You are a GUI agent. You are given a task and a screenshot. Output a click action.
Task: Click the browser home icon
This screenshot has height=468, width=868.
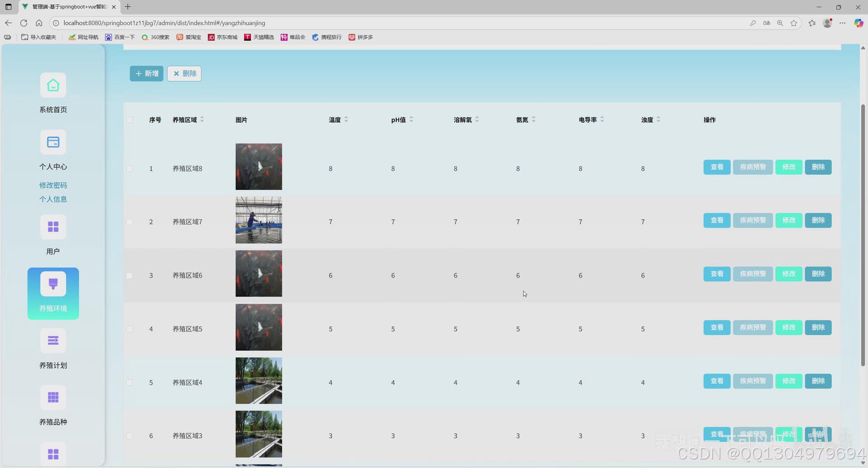tap(39, 23)
